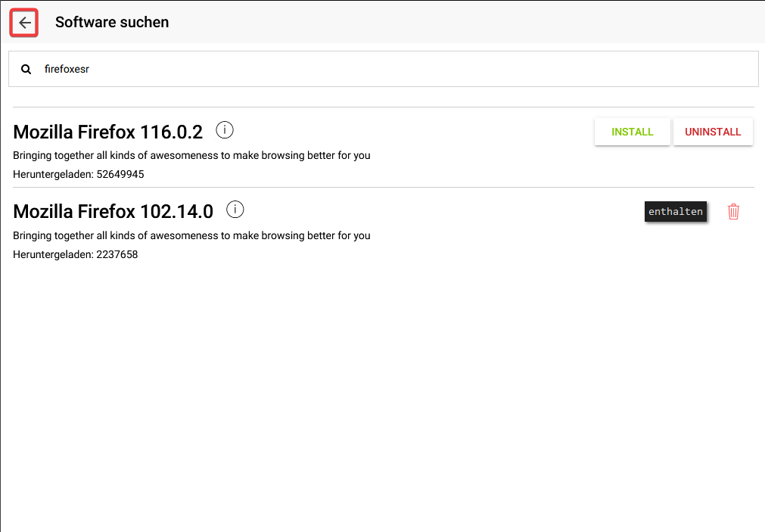Click the Software suchen heading

112,22
